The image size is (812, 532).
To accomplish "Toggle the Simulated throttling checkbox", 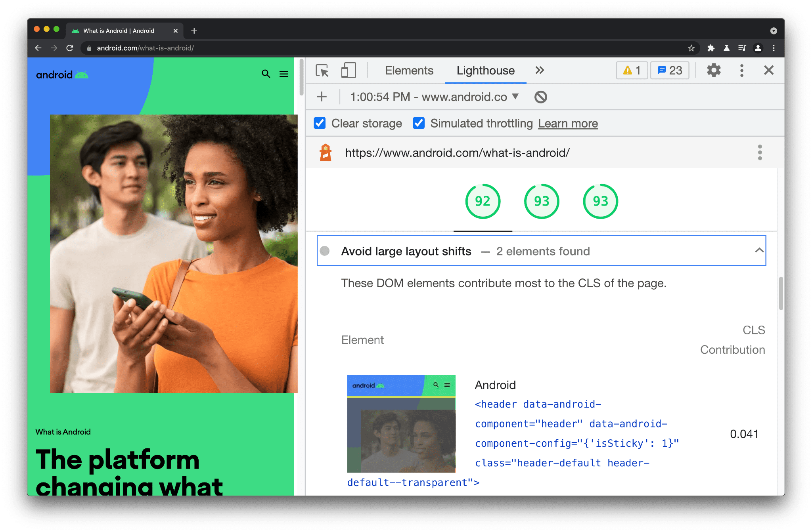I will 419,124.
